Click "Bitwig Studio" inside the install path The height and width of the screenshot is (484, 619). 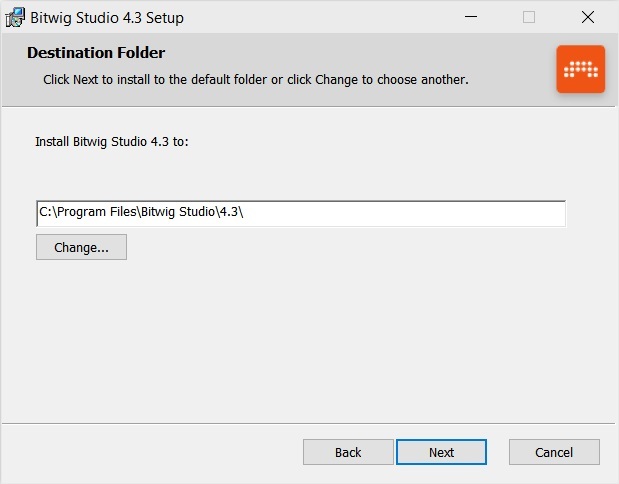click(x=170, y=213)
